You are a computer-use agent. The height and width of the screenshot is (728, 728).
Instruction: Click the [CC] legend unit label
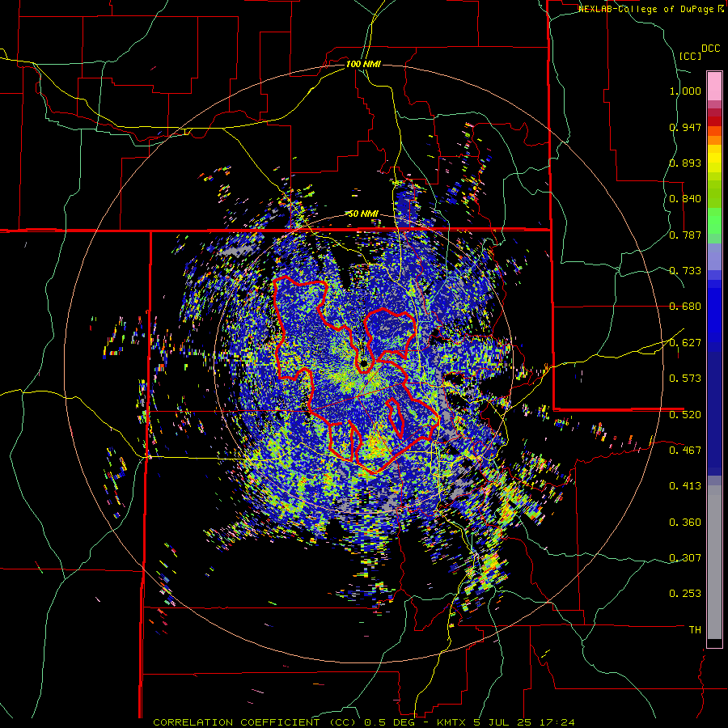690,56
